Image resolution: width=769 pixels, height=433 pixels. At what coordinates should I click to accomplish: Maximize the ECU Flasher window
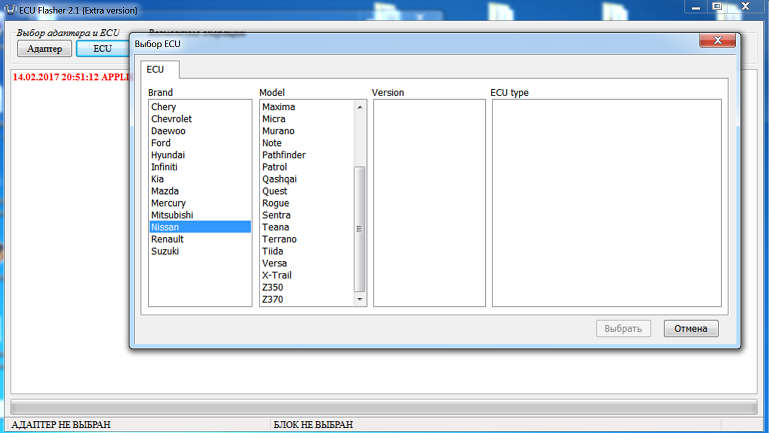717,6
